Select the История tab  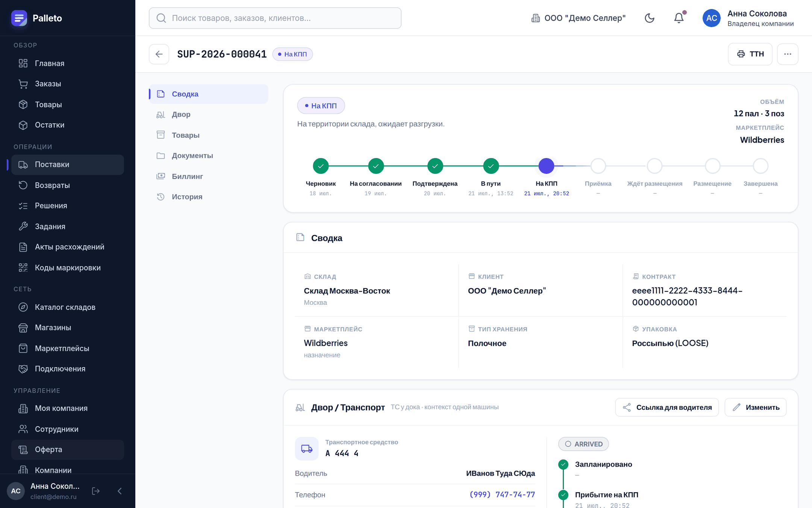(x=209, y=197)
